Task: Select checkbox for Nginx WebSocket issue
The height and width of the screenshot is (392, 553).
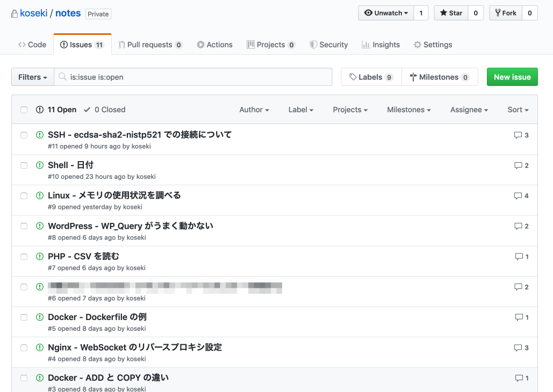Action: pos(24,347)
